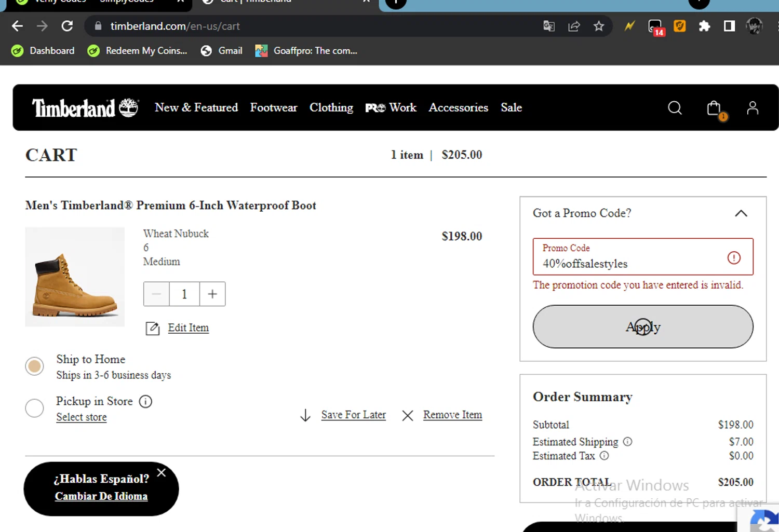Click the $205.00 order total value
The width and height of the screenshot is (779, 532).
(x=736, y=482)
